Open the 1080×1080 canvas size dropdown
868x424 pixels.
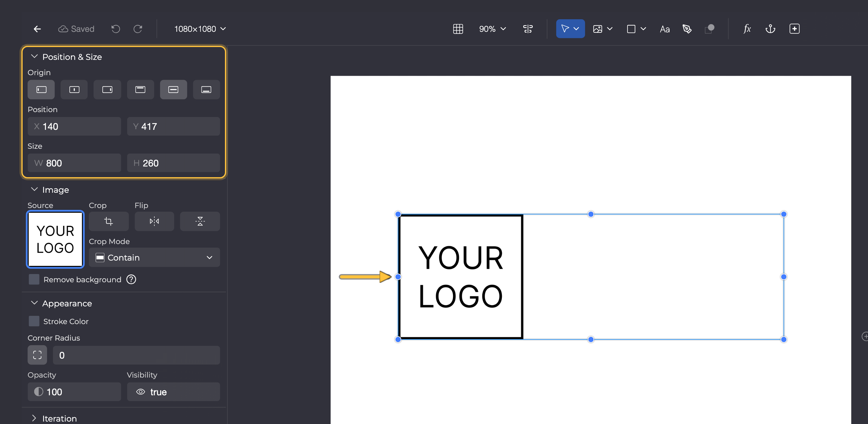click(x=200, y=29)
